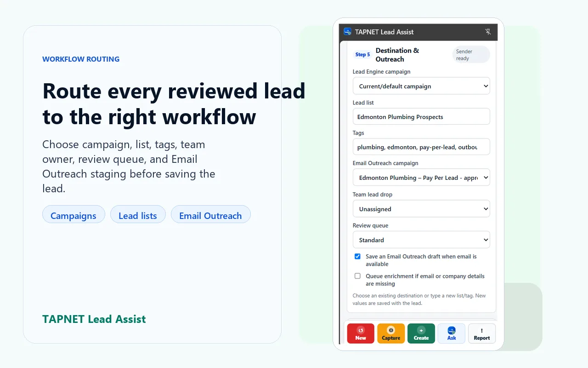Click the Report button
588x368 pixels.
pyautogui.click(x=482, y=333)
